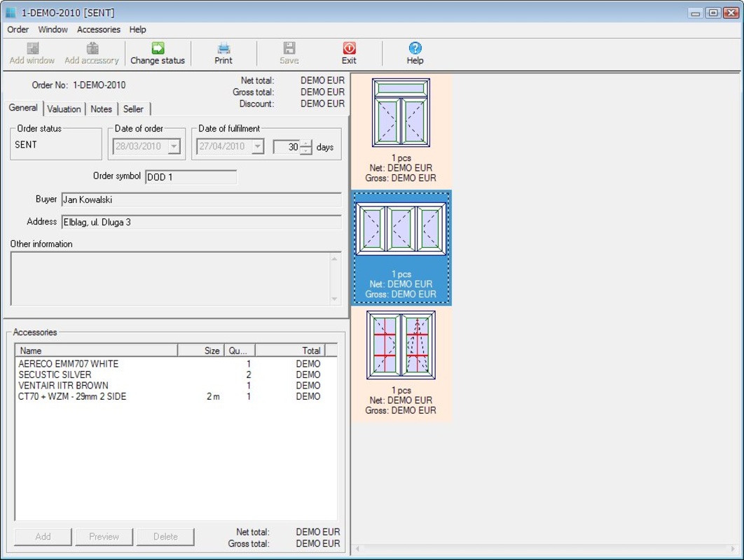Open the Order menu
This screenshot has height=560, width=744.
[x=18, y=29]
